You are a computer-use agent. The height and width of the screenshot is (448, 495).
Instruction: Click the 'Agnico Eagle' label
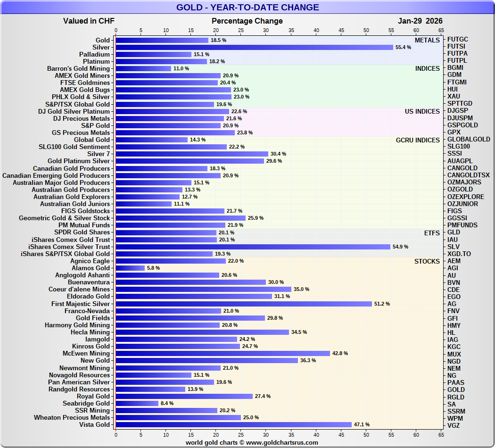90,261
